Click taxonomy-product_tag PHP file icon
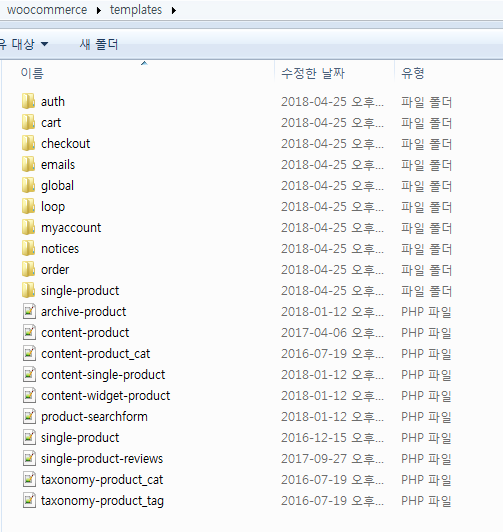This screenshot has height=532, width=503. 29,500
